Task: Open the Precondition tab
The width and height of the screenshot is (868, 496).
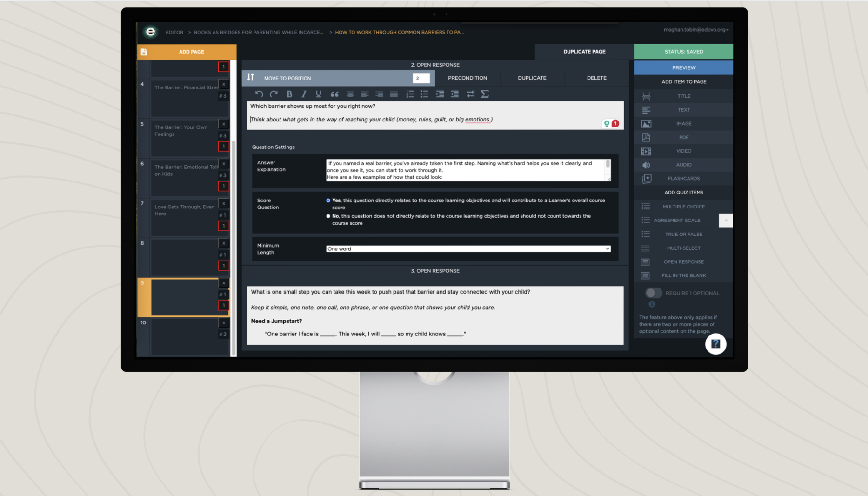Action: [467, 78]
